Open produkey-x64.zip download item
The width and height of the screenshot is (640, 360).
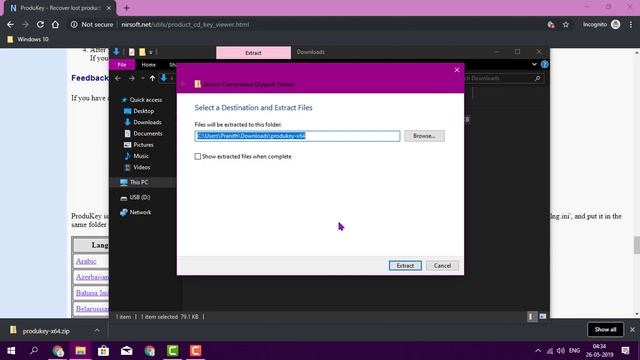46,331
